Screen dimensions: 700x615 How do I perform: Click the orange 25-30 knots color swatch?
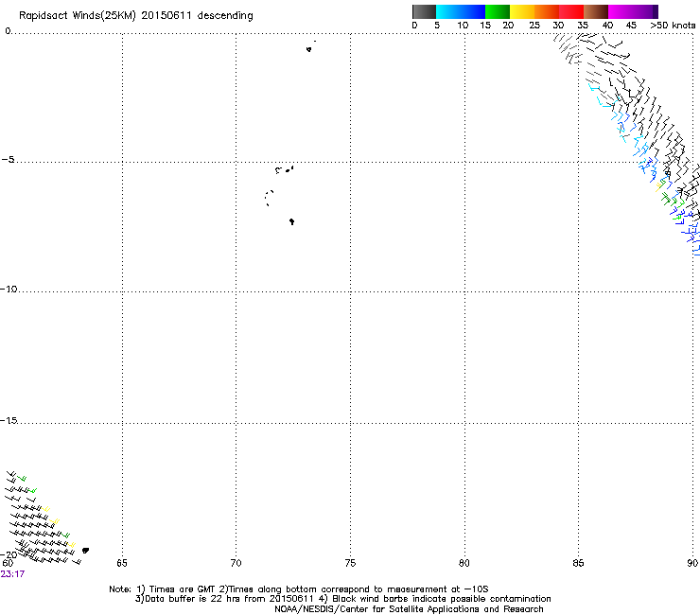pos(547,11)
